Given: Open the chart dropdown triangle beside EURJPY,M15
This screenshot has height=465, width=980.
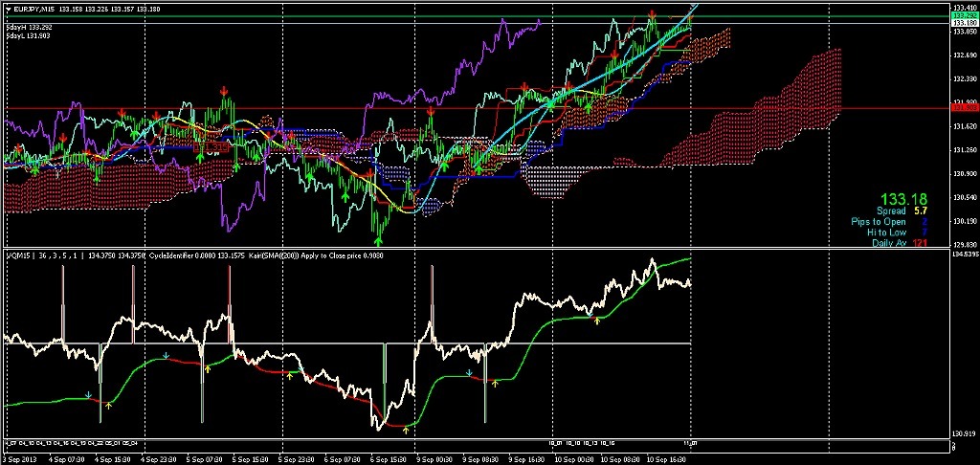Looking at the screenshot, I should (x=8, y=9).
